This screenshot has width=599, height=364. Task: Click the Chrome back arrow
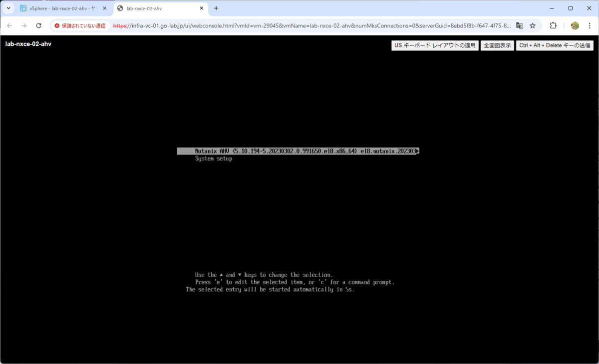pyautogui.click(x=9, y=25)
